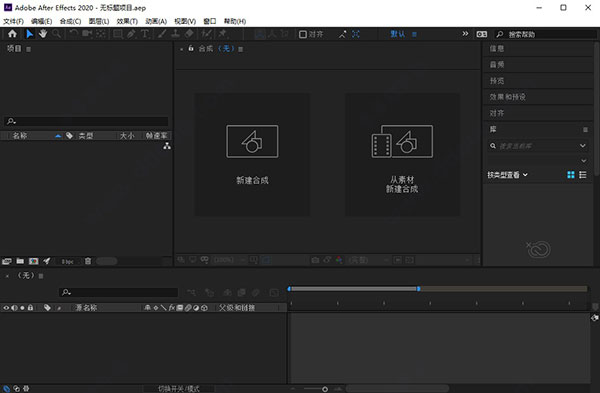Expand the library selection dropdown chevron
This screenshot has height=393, width=600.
point(584,160)
